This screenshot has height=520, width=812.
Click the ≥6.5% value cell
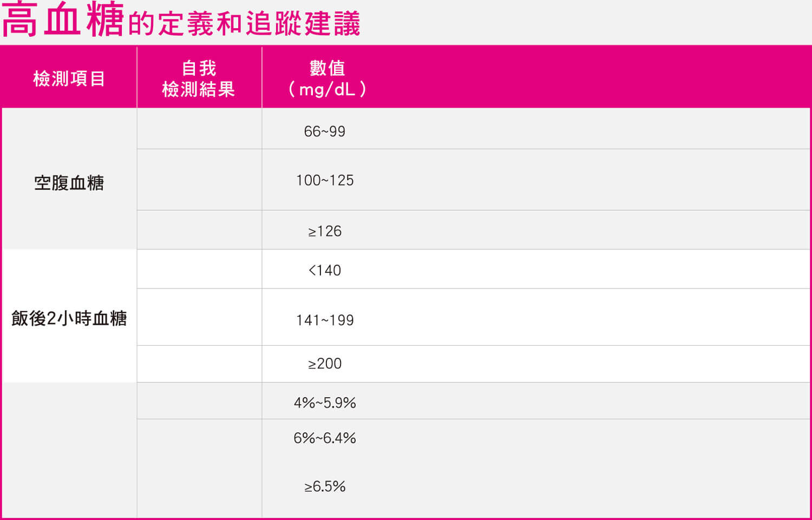[x=325, y=486]
